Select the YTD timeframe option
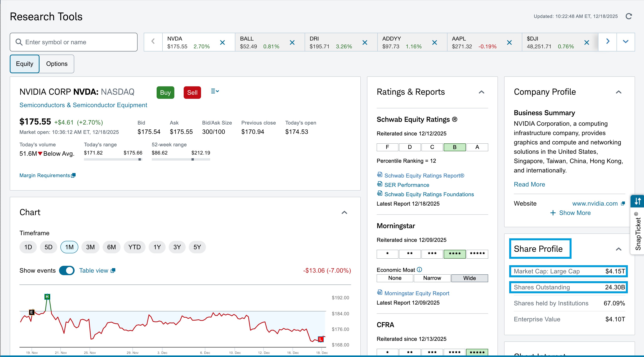 point(134,247)
